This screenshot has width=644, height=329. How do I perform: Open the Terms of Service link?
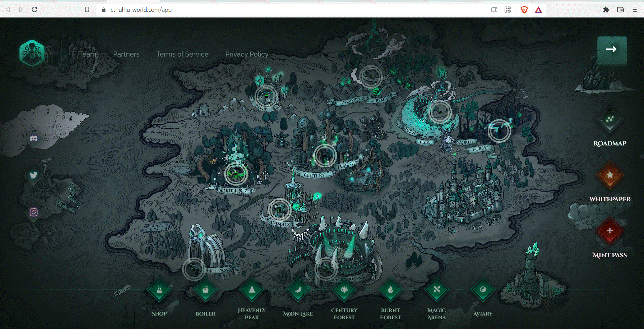pos(182,54)
